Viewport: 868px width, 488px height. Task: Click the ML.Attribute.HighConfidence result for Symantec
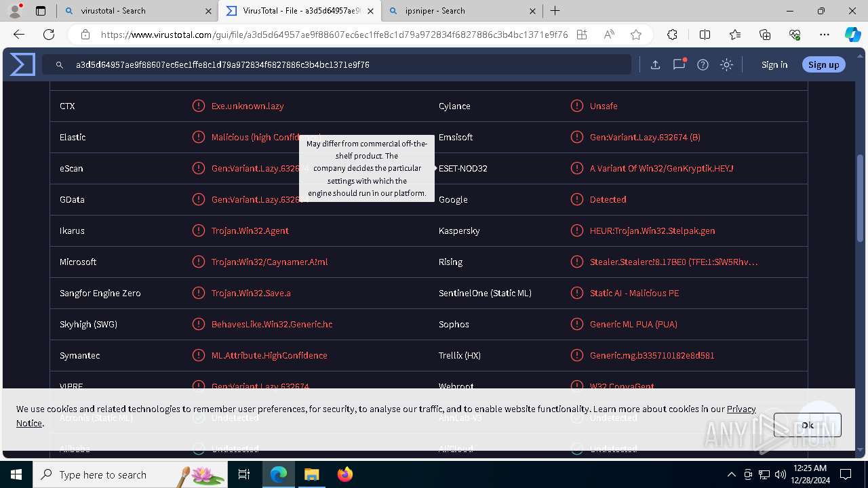tap(269, 355)
